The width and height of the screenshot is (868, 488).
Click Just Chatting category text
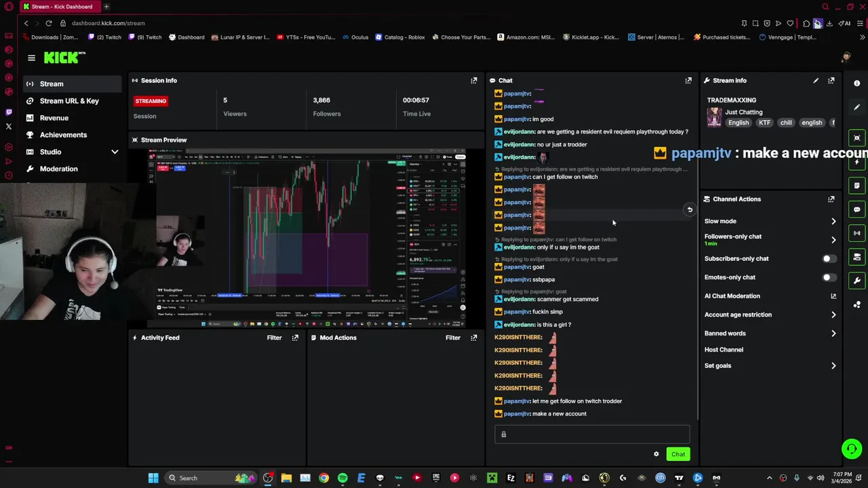click(744, 112)
